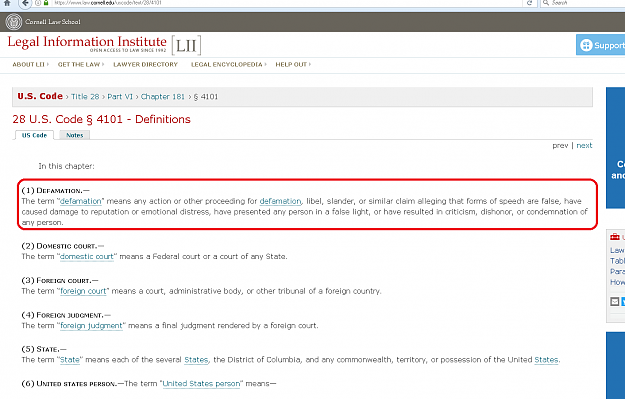Click Chapter 181 breadcrumb link
625x399 pixels.
tap(163, 97)
